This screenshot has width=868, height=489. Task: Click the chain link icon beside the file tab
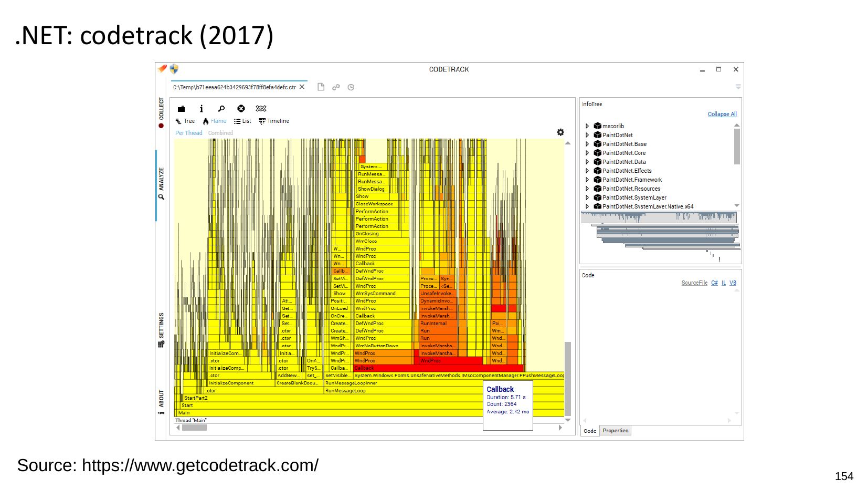pos(336,87)
